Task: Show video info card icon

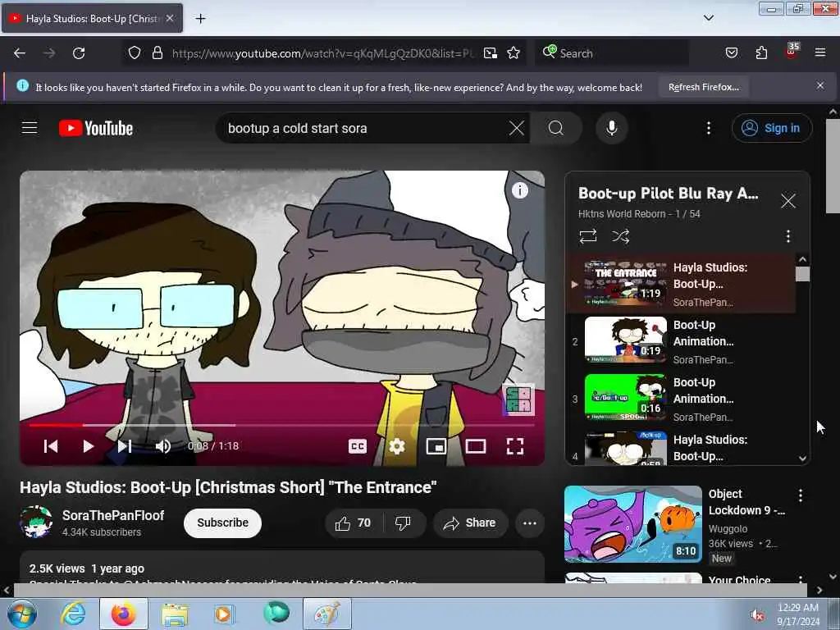Action: [519, 190]
